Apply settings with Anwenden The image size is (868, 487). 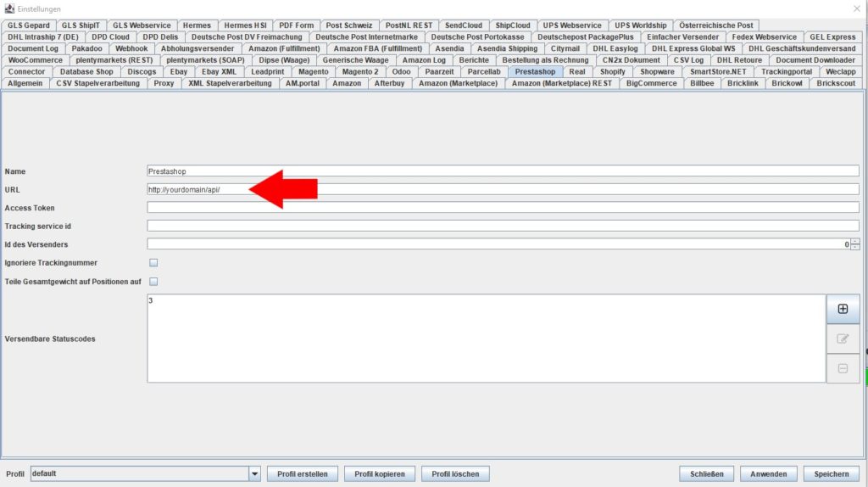[768, 473]
